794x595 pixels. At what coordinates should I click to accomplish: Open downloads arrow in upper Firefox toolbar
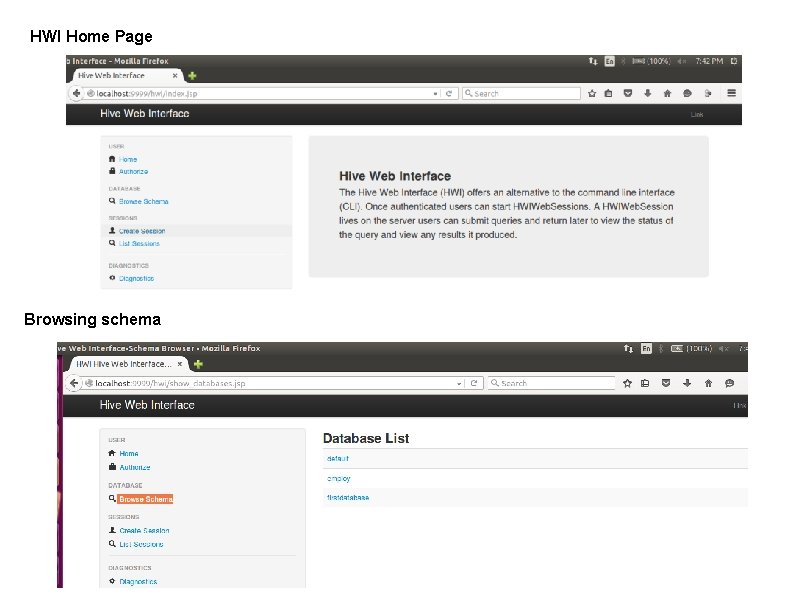pos(648,93)
